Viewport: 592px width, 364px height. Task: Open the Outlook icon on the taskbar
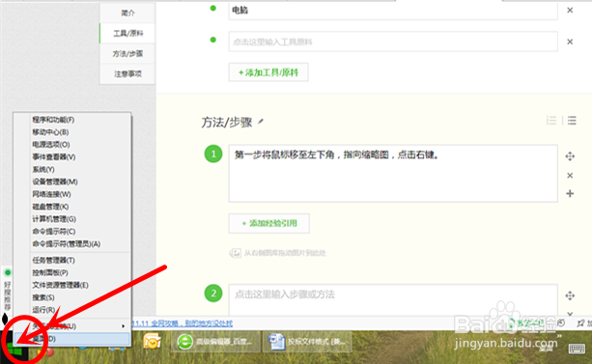point(153,342)
